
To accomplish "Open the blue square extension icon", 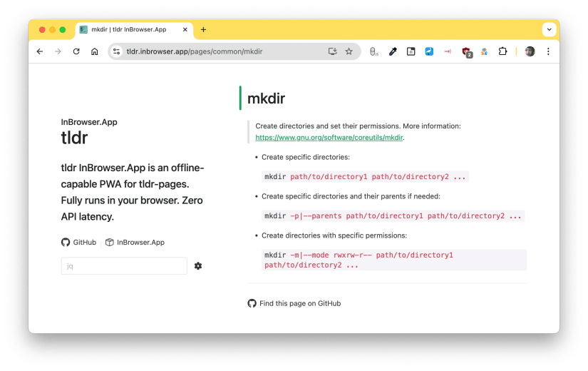I will point(429,51).
